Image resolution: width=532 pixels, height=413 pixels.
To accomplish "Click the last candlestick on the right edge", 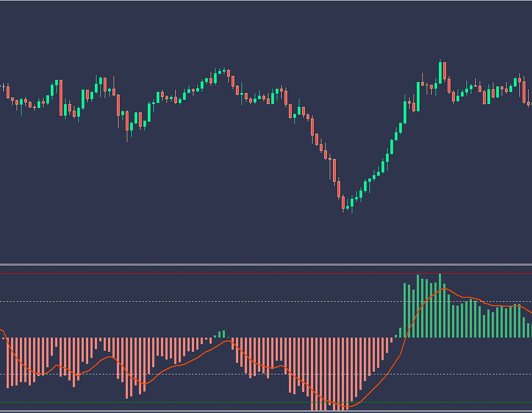I will point(529,103).
